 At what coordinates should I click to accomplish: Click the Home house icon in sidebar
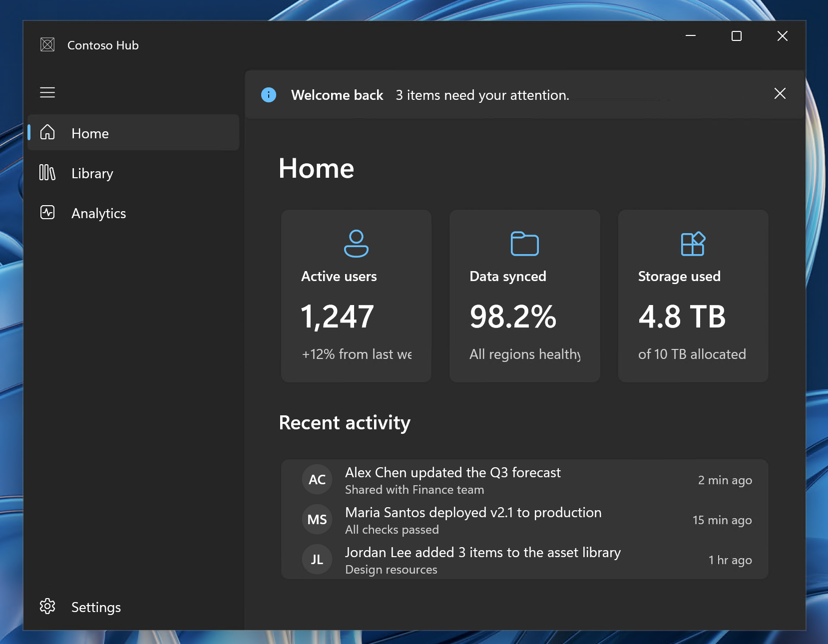[47, 132]
